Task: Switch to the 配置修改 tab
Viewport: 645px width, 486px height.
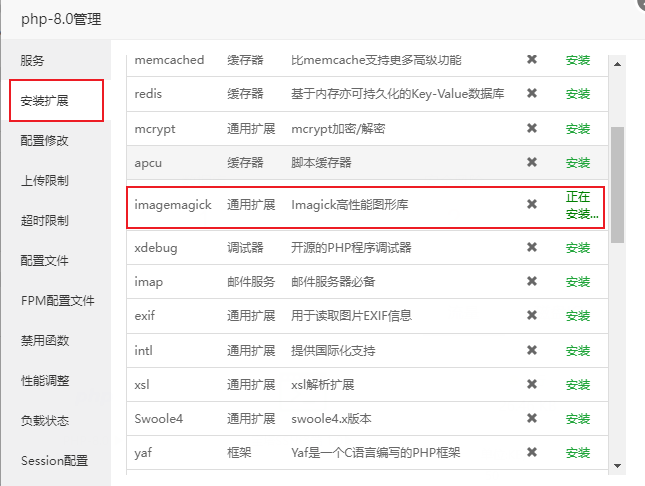Action: coord(45,141)
